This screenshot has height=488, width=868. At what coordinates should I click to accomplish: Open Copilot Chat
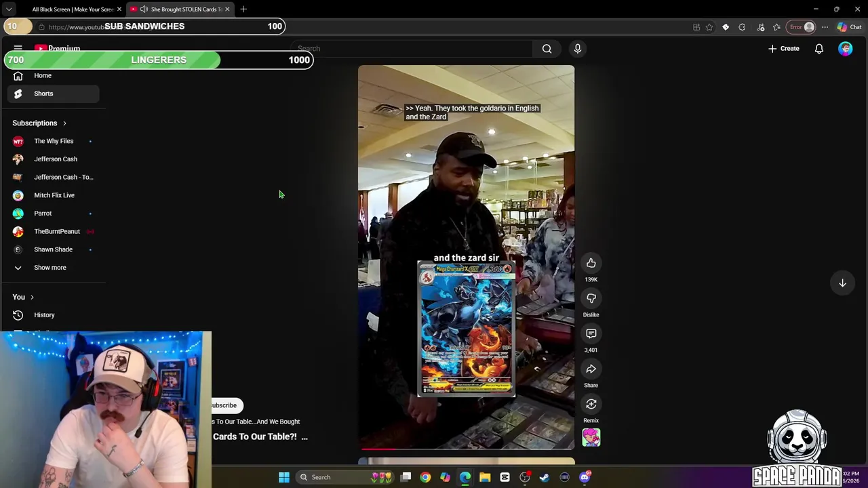click(x=850, y=27)
